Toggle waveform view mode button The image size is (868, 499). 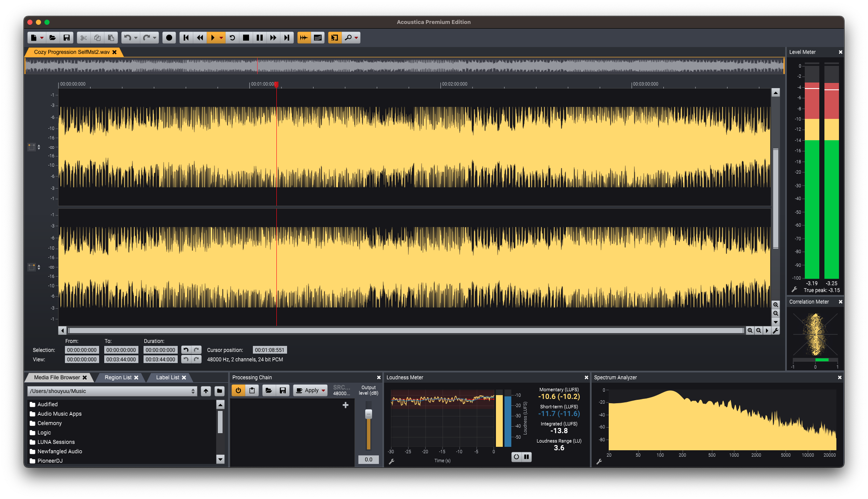[304, 38]
